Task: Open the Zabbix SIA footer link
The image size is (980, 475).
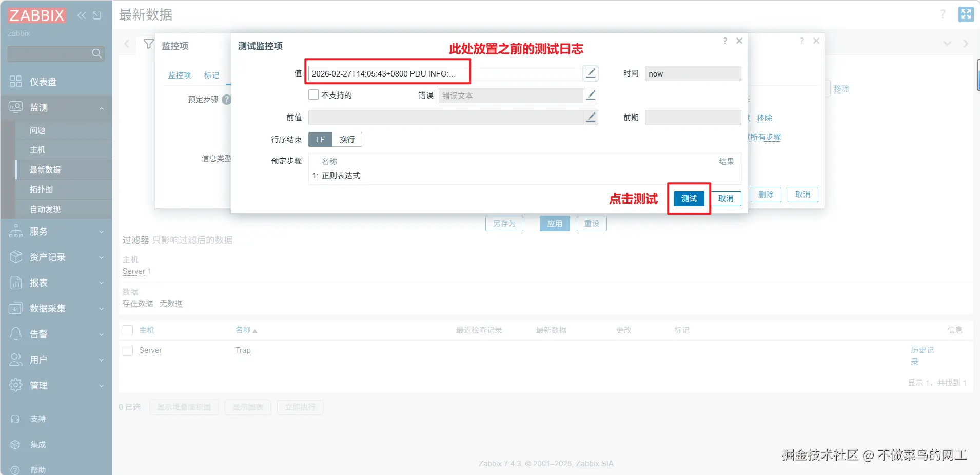Action: point(595,464)
